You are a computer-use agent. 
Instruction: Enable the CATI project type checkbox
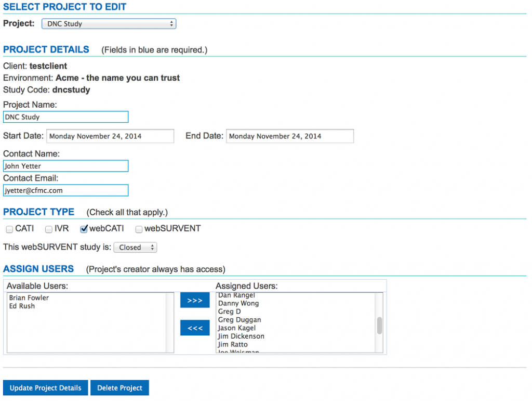point(8,229)
